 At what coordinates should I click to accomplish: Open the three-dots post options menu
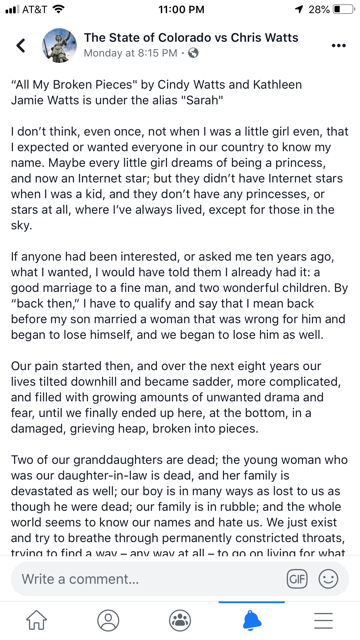[x=338, y=45]
